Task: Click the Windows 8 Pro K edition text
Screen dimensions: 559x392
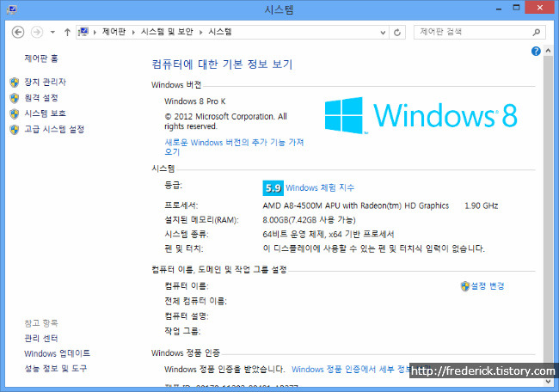Action: 195,101
